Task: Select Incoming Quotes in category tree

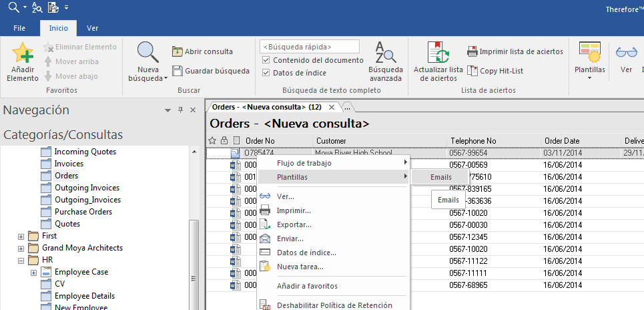Action: 85,152
